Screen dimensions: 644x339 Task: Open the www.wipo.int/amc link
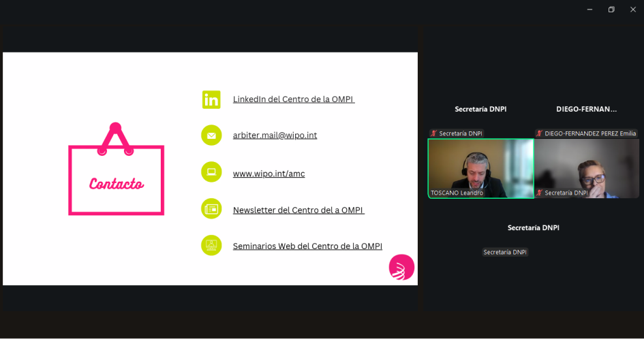(269, 174)
